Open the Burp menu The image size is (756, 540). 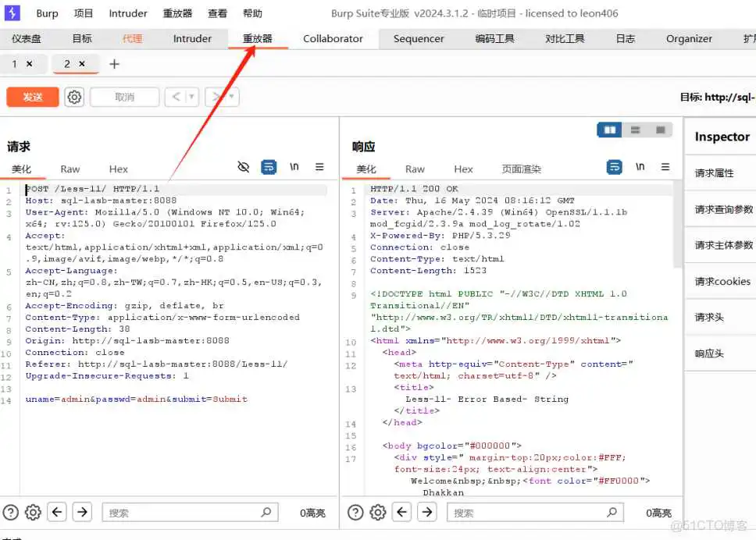pyautogui.click(x=47, y=13)
